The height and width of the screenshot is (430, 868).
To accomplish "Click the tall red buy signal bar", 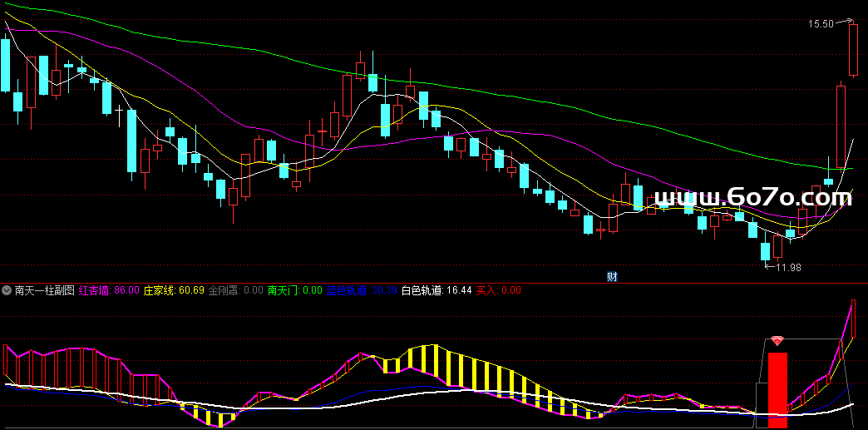I will click(777, 389).
